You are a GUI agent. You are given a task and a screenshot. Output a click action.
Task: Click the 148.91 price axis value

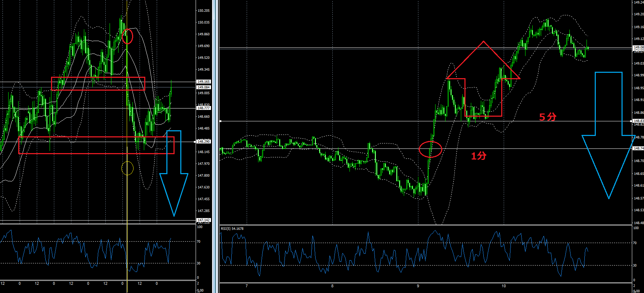coord(639,100)
